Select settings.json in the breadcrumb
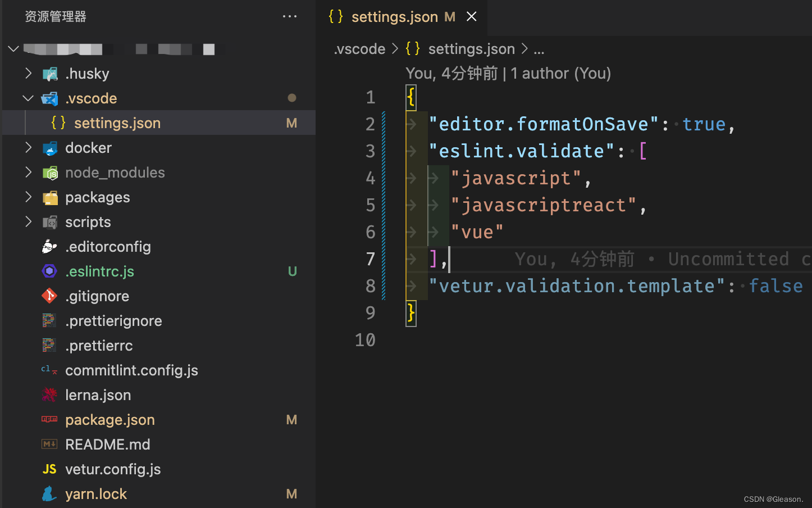This screenshot has width=812, height=508. (472, 49)
